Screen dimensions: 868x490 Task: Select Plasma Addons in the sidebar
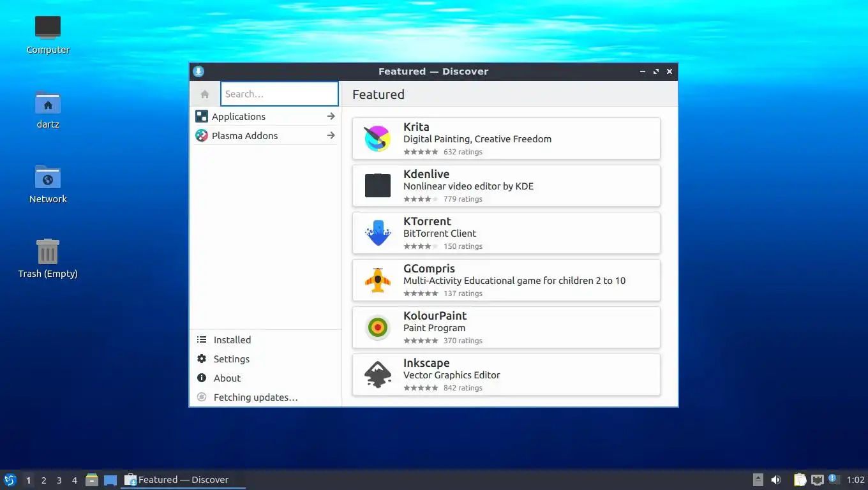point(265,135)
